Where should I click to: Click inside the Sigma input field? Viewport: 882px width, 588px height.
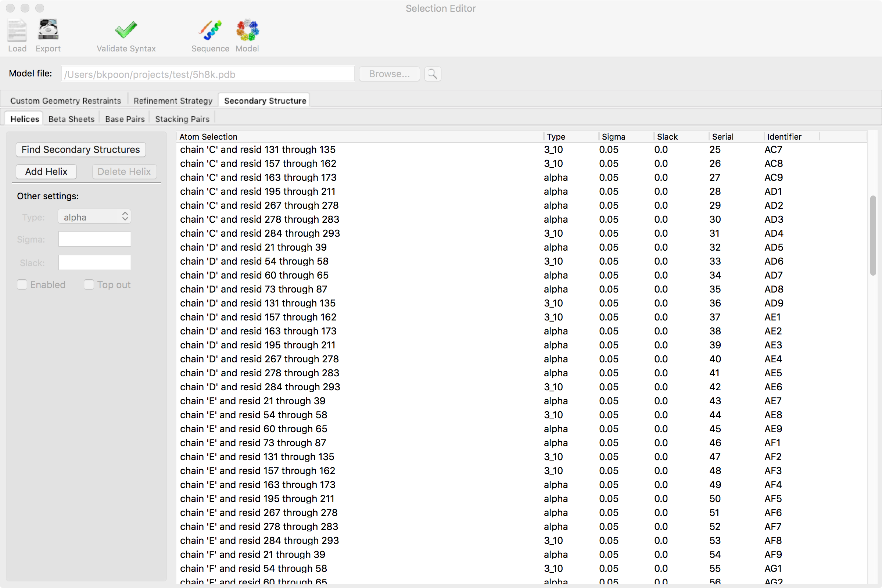pos(94,239)
